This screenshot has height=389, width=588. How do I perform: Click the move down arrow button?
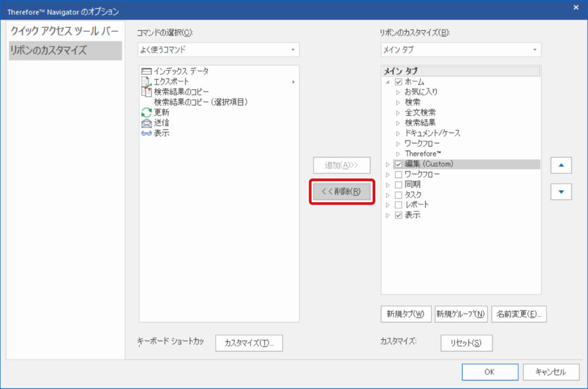[x=560, y=192]
